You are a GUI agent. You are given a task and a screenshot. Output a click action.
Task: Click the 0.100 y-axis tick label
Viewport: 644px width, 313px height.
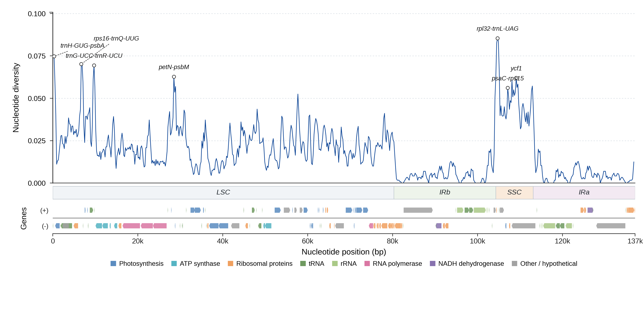click(x=37, y=14)
